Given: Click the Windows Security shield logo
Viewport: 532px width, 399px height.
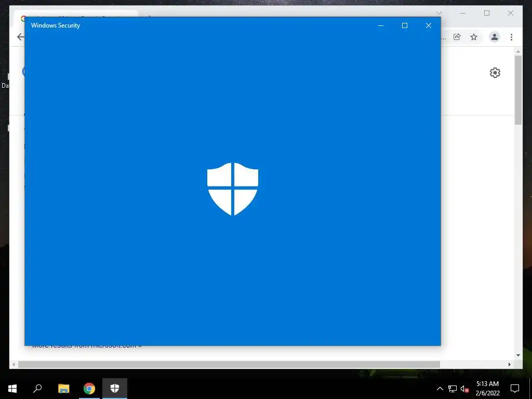Looking at the screenshot, I should (233, 189).
